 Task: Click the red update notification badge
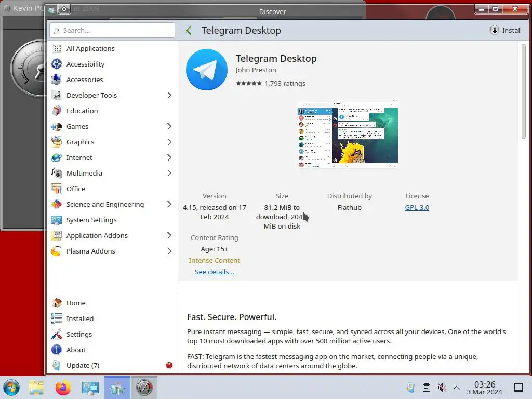tap(169, 365)
